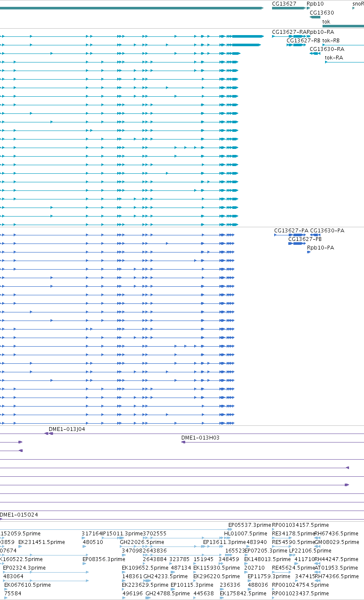This screenshot has width=364, height=600.
Task: Select EST GH24233.5prime label
Action: (166, 576)
